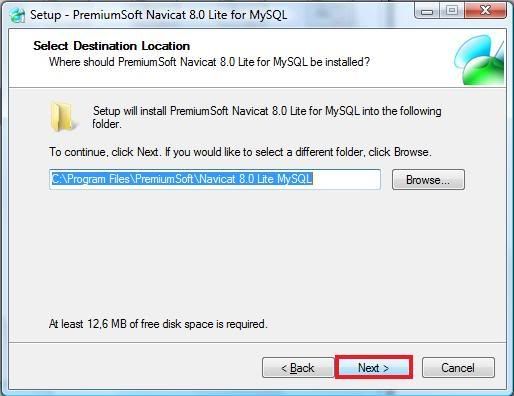This screenshot has width=514, height=396.
Task: Minimize the Setup window
Action: pos(427,11)
